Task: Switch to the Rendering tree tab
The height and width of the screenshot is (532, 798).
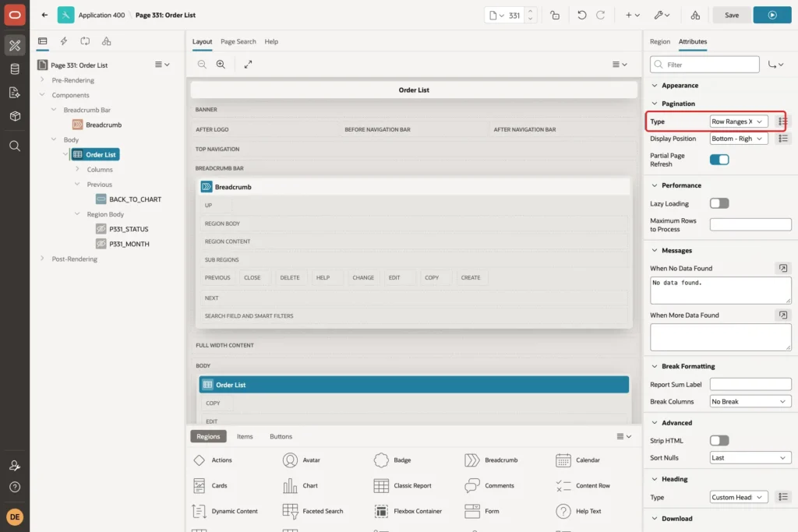Action: 43,41
